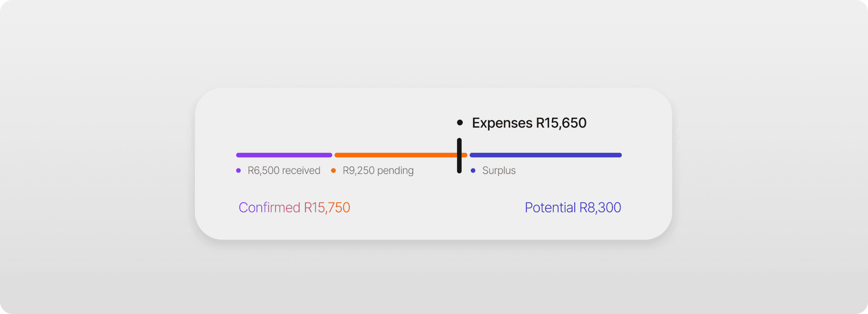Click the R15,650 amount next to Expenses
Screen dimensions: 868x314
coord(561,123)
